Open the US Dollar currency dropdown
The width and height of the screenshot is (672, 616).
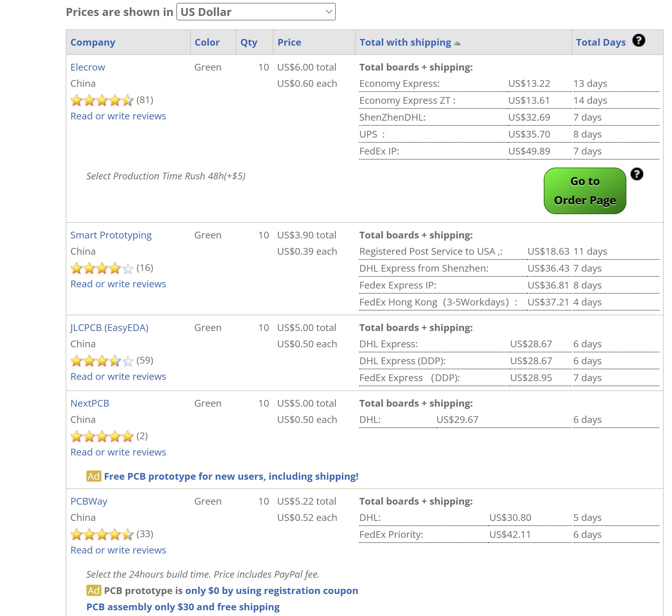click(256, 12)
